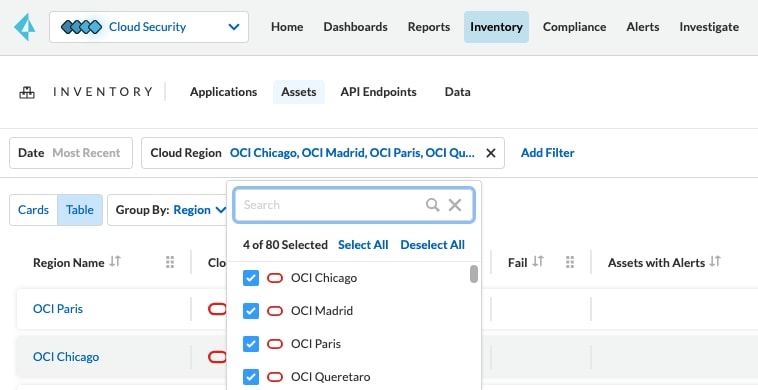
Task: Go to the Home menu
Action: (x=287, y=27)
